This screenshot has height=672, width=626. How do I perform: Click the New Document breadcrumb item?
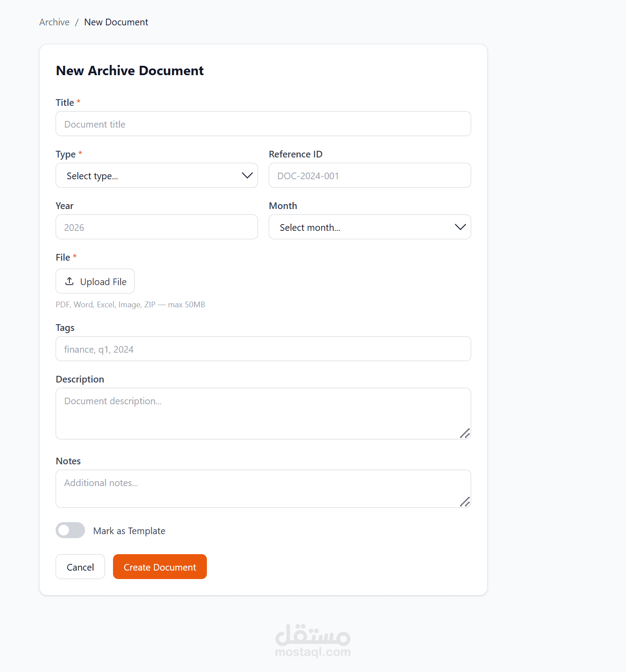pos(116,22)
